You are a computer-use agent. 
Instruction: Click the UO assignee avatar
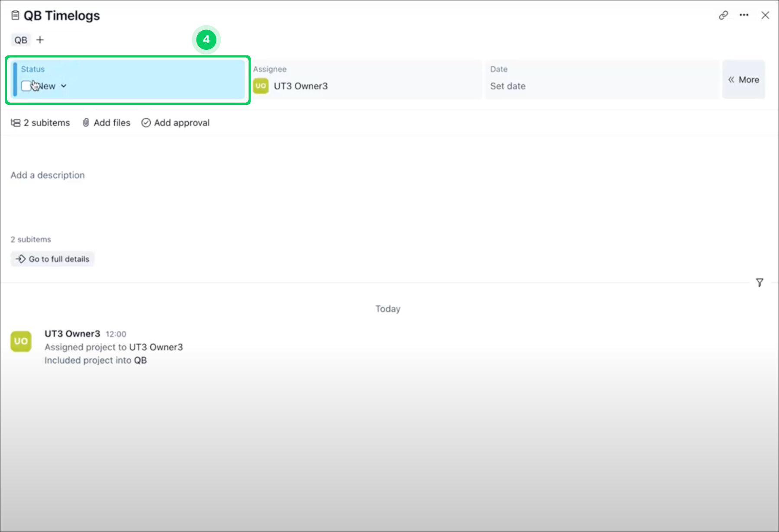pyautogui.click(x=261, y=86)
